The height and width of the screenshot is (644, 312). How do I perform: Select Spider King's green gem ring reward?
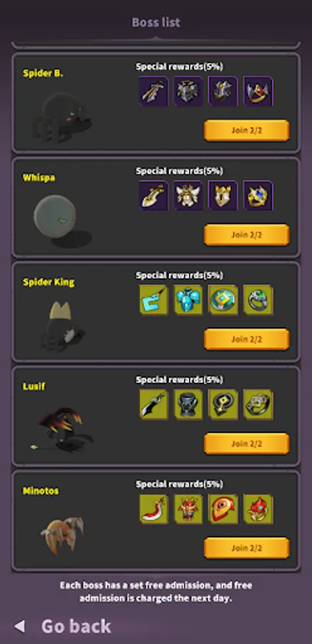[x=258, y=300]
